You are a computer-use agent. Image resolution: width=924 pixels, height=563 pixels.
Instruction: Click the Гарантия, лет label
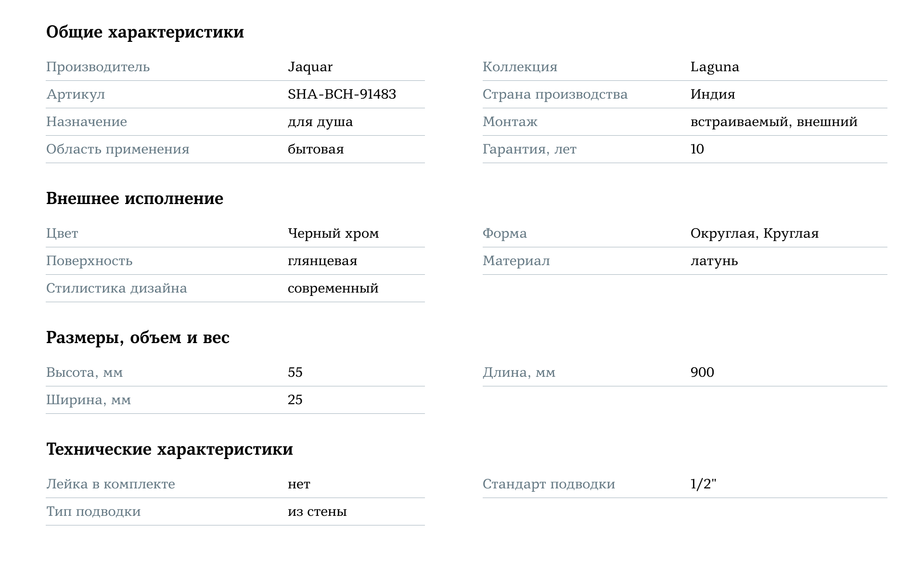pyautogui.click(x=529, y=150)
